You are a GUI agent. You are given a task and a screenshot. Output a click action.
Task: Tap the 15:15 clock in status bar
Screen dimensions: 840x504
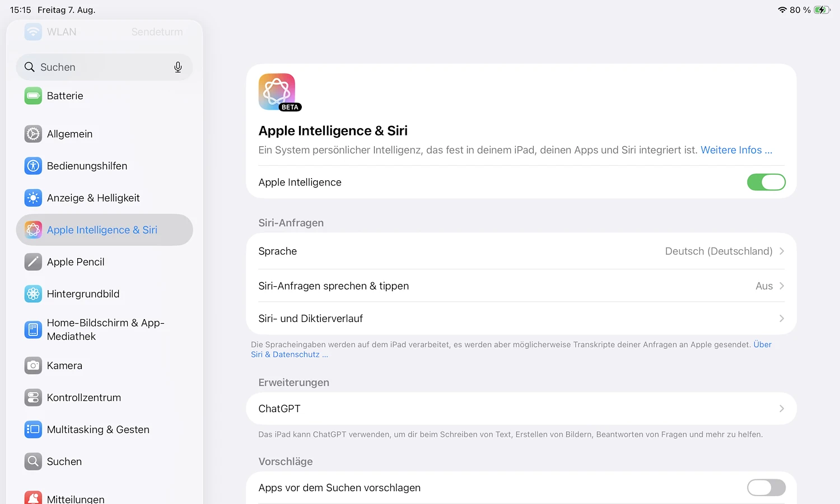21,10
